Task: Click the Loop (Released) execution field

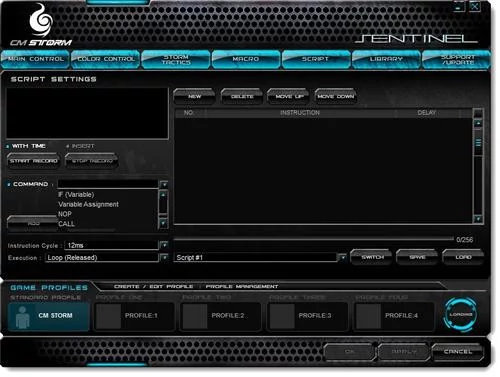Action: point(102,258)
